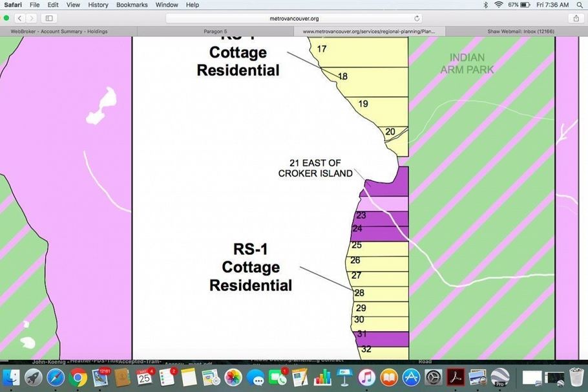
Task: Open Launchpad
Action: click(34, 377)
